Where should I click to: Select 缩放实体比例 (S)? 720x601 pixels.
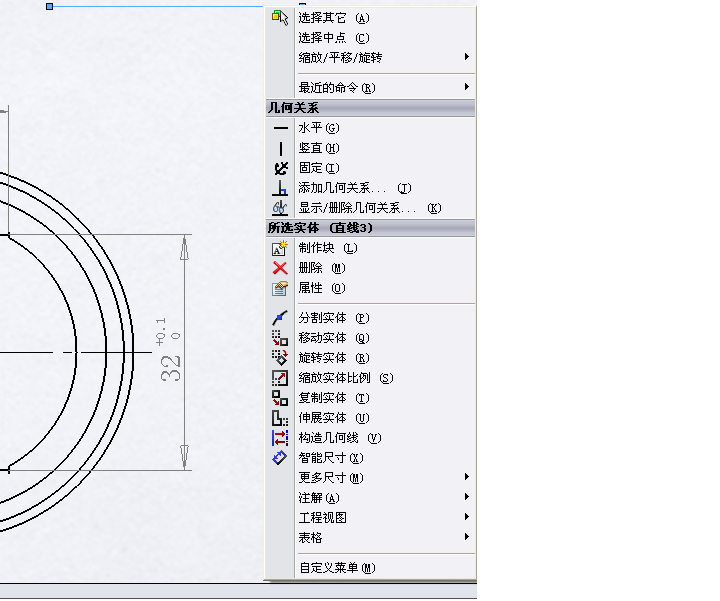(x=371, y=378)
